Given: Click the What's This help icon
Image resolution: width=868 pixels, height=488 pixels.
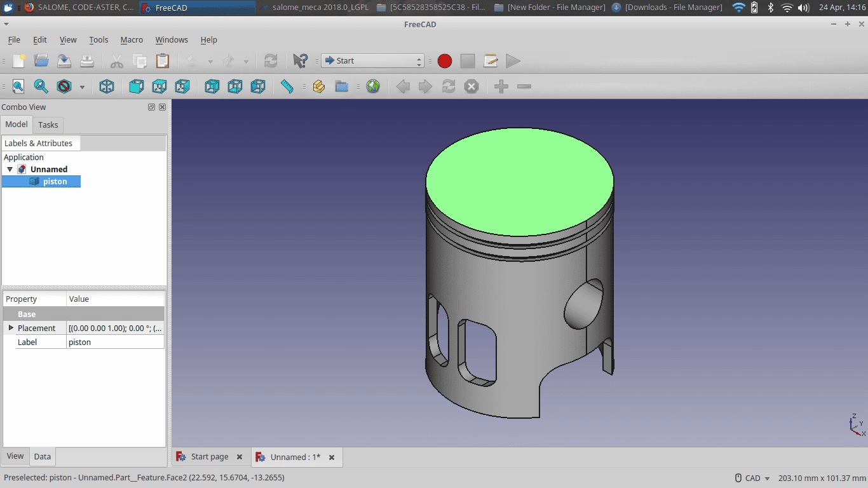Looking at the screenshot, I should point(301,61).
